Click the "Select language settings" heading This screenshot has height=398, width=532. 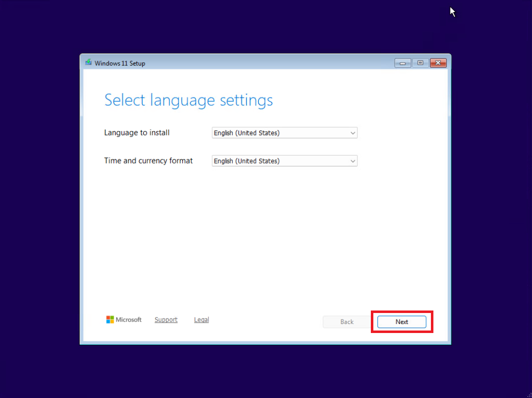point(188,100)
